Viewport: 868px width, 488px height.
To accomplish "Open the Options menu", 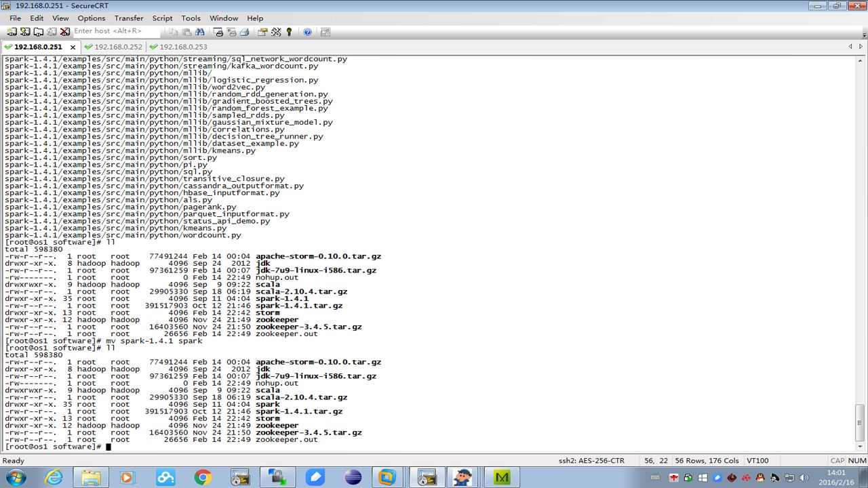I will 92,18.
